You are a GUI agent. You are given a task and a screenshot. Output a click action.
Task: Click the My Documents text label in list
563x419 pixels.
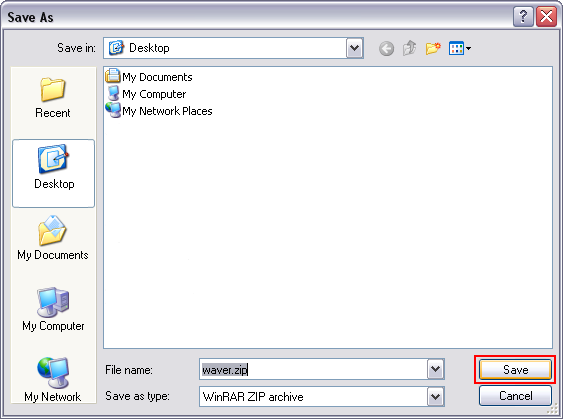tap(157, 77)
